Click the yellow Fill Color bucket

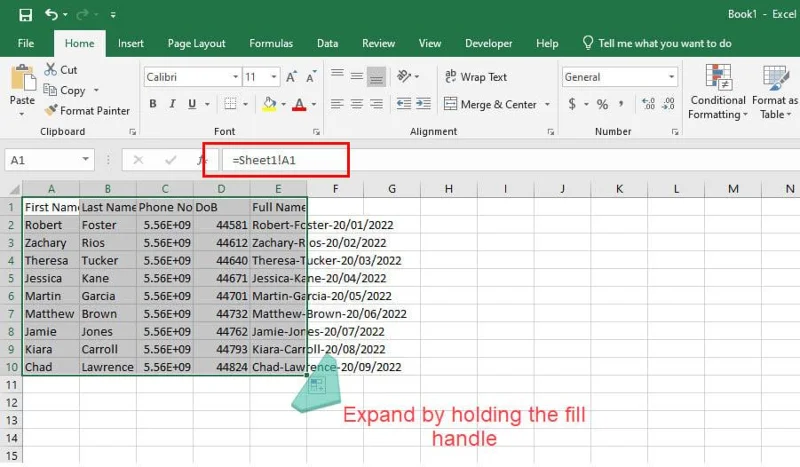pos(269,104)
